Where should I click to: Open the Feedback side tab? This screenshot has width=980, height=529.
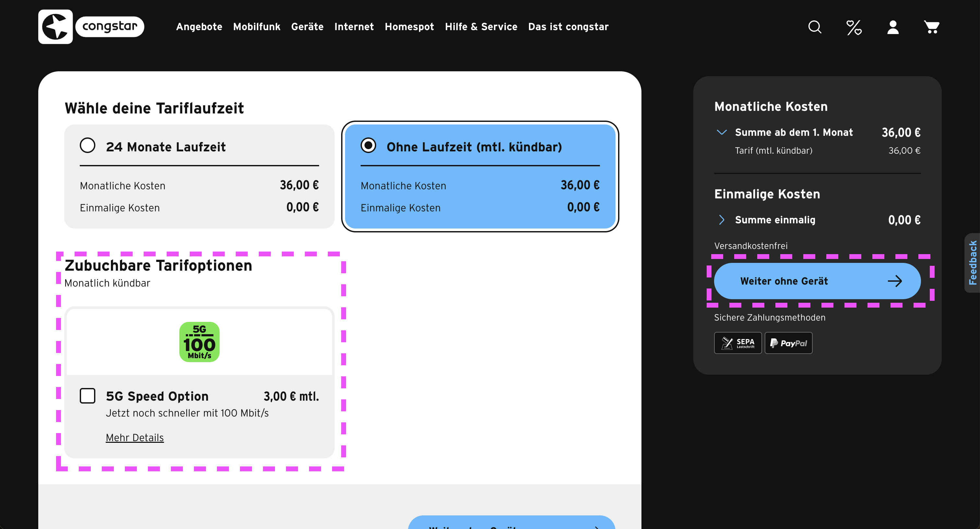click(973, 263)
